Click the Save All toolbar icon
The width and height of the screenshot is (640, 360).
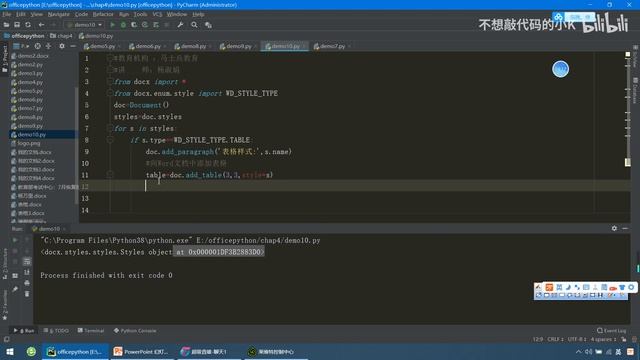[17, 25]
